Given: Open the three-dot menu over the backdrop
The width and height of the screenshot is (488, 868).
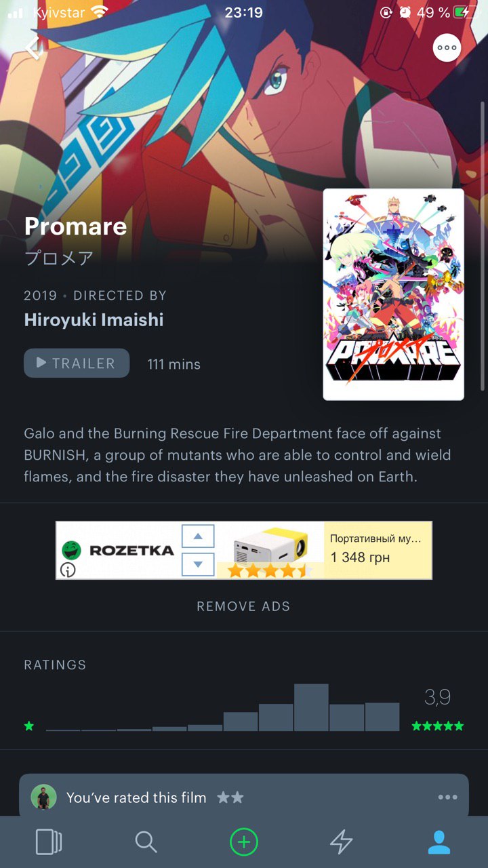Looking at the screenshot, I should click(x=447, y=48).
